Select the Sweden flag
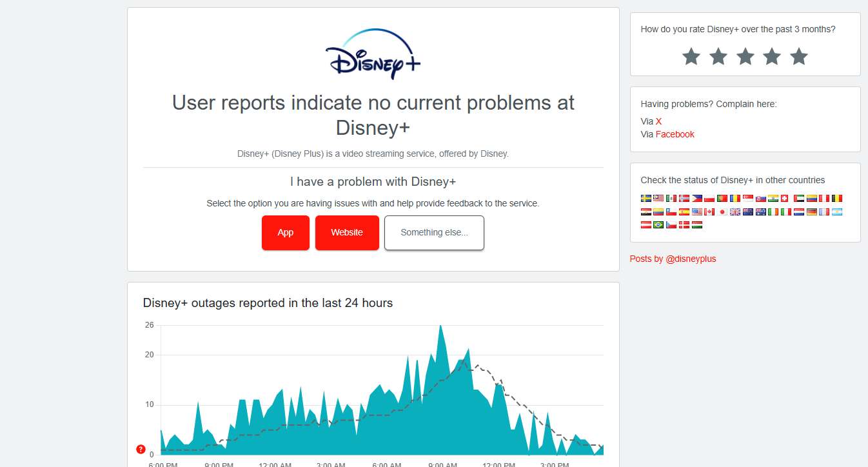Viewport: 868px width, 467px height. pos(646,199)
